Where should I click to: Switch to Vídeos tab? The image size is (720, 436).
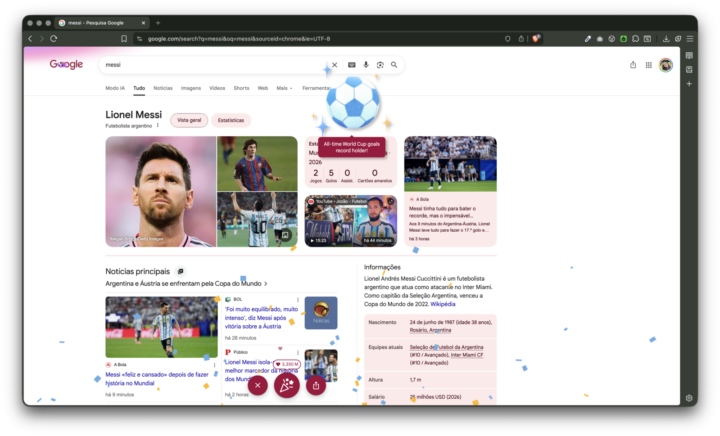[217, 88]
